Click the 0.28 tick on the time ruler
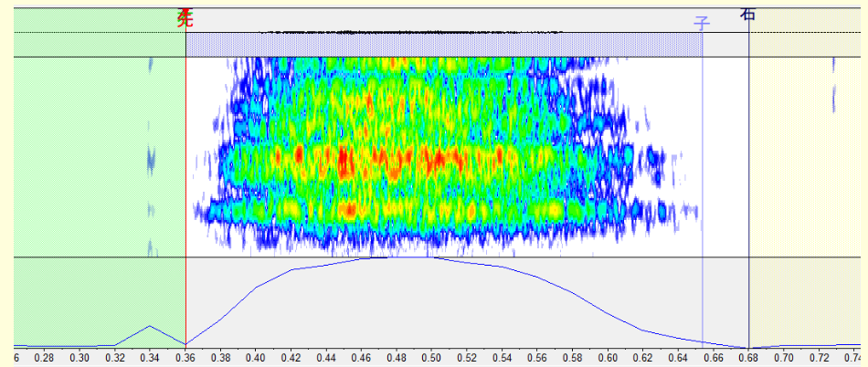Image resolution: width=868 pixels, height=367 pixels. (x=45, y=357)
